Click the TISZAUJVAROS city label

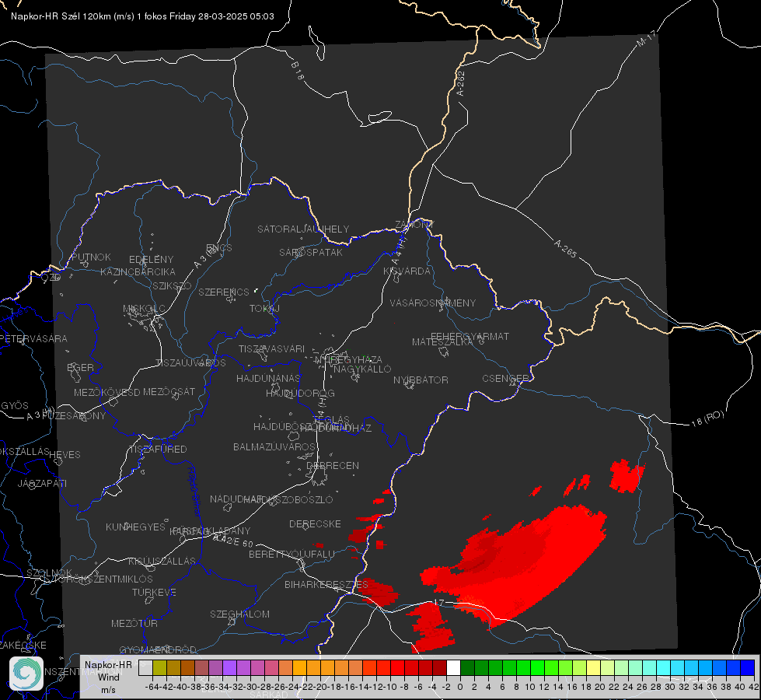pyautogui.click(x=190, y=363)
